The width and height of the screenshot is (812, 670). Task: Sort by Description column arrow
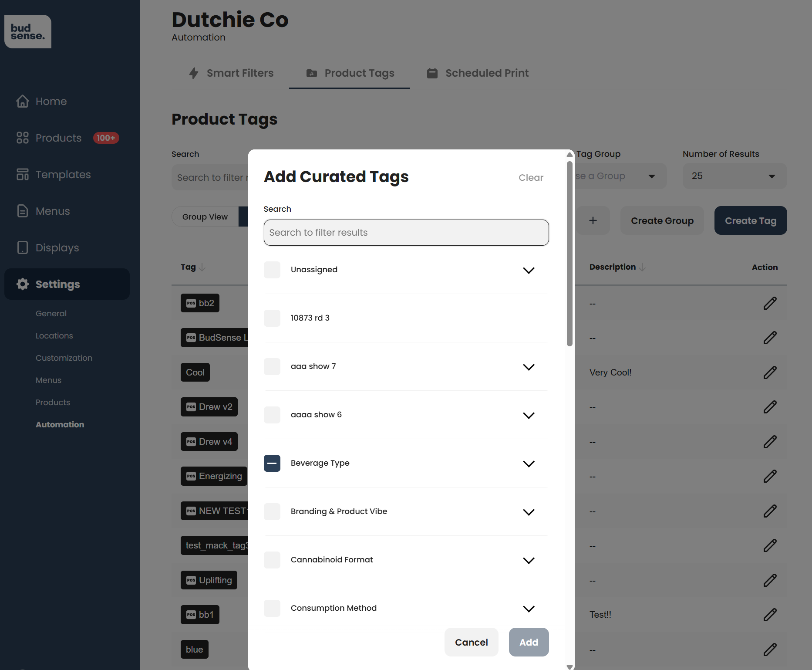coord(642,267)
